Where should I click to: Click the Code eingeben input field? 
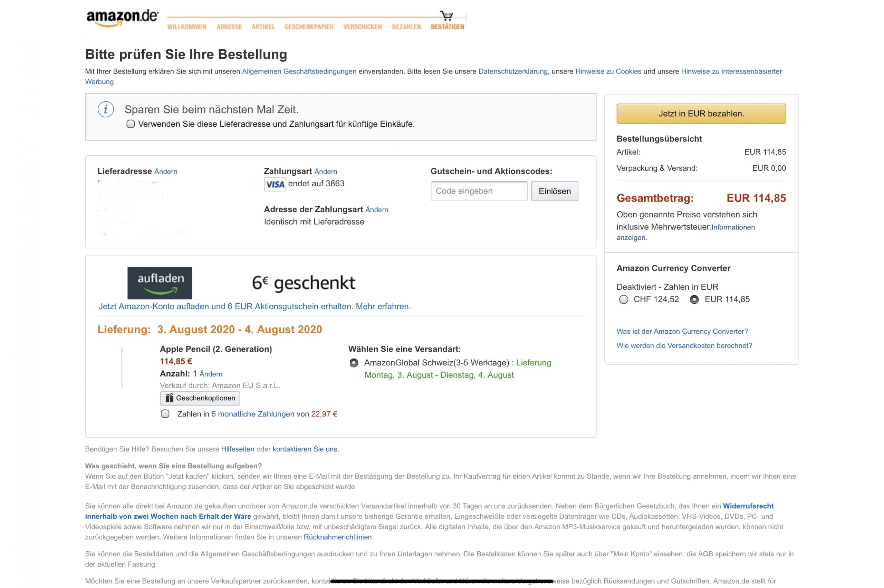(x=478, y=191)
